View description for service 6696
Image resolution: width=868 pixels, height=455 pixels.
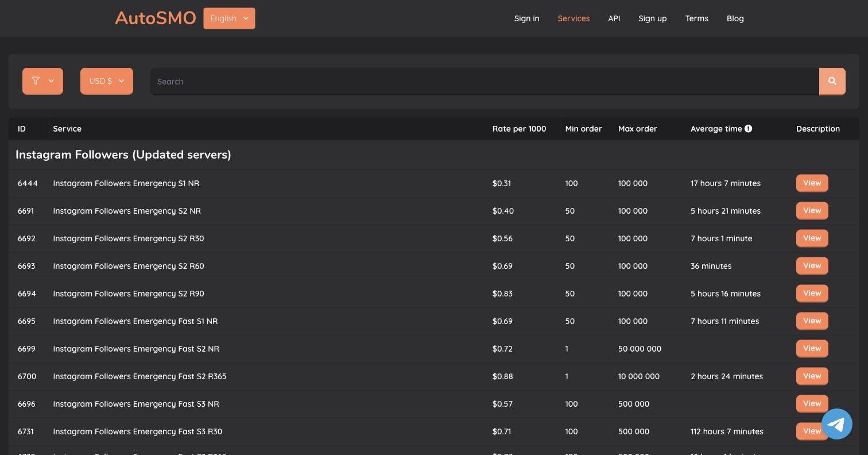pos(812,404)
